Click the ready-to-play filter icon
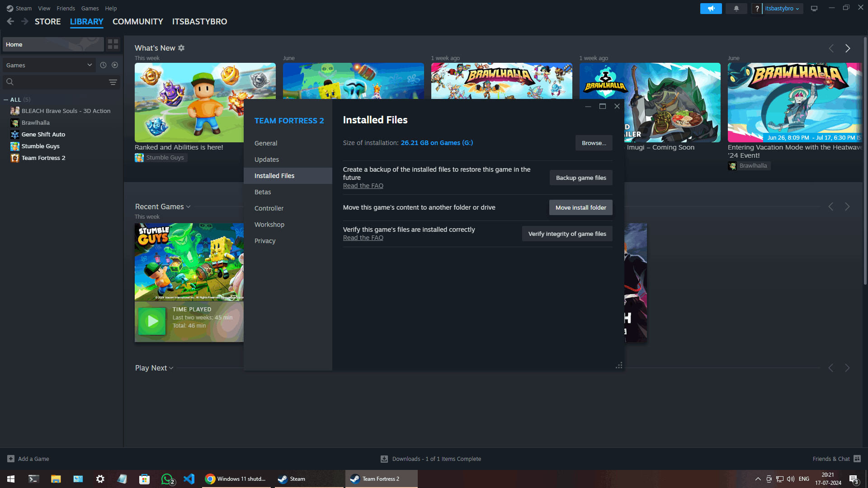 (115, 65)
